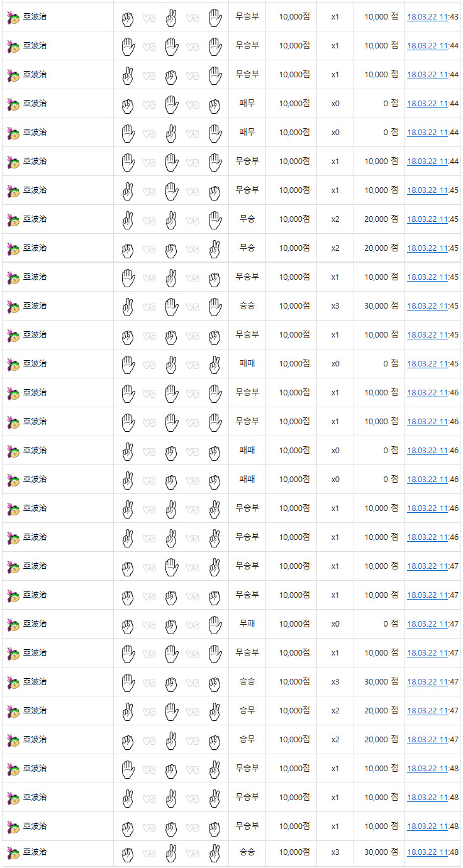
Task: Click 20,000 점 payout in rock-scissors-rock 승무 row
Action: [381, 739]
